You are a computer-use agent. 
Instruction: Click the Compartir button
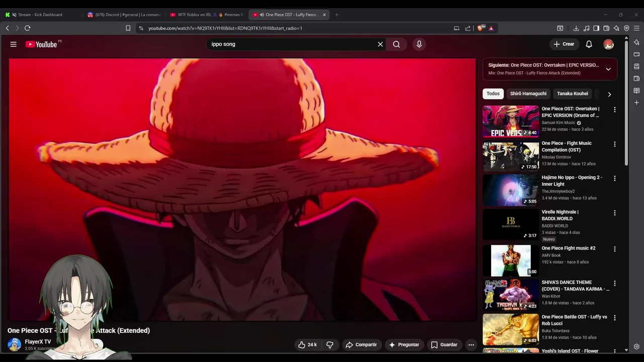pos(361,345)
